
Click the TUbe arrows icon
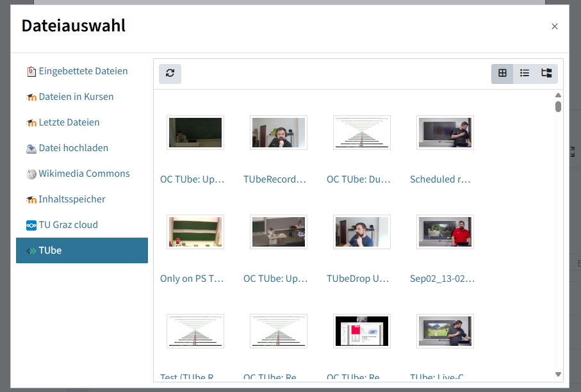(31, 251)
